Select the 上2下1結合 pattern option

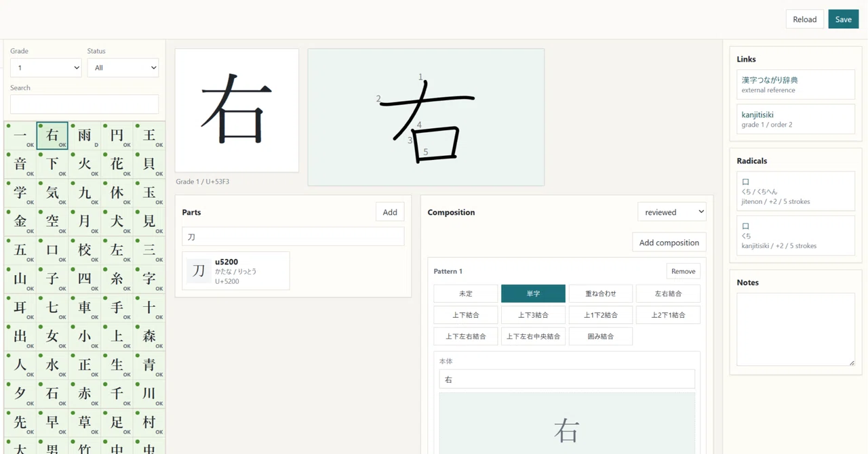(x=668, y=315)
